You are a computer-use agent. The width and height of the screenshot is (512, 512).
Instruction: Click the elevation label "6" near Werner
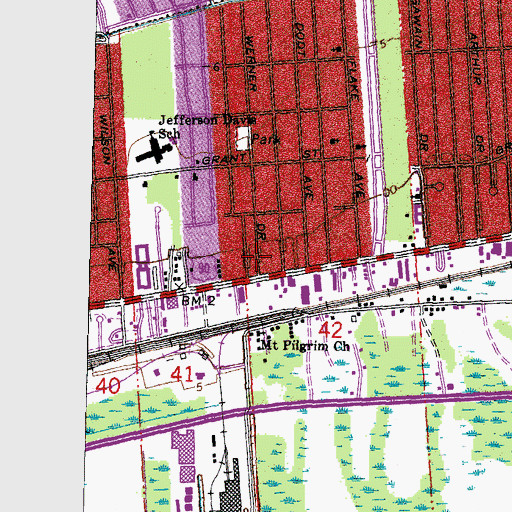[x=217, y=67]
